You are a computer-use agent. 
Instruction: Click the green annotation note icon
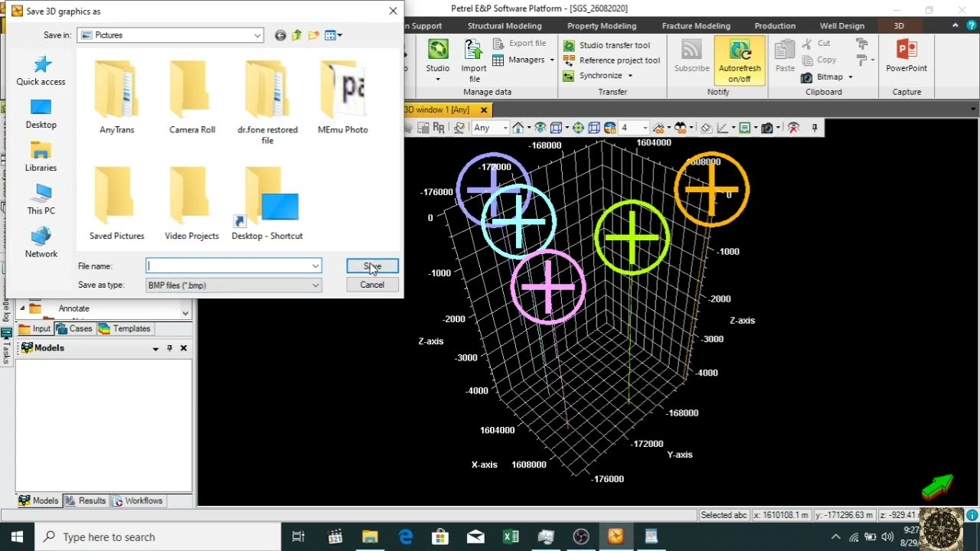(744, 128)
